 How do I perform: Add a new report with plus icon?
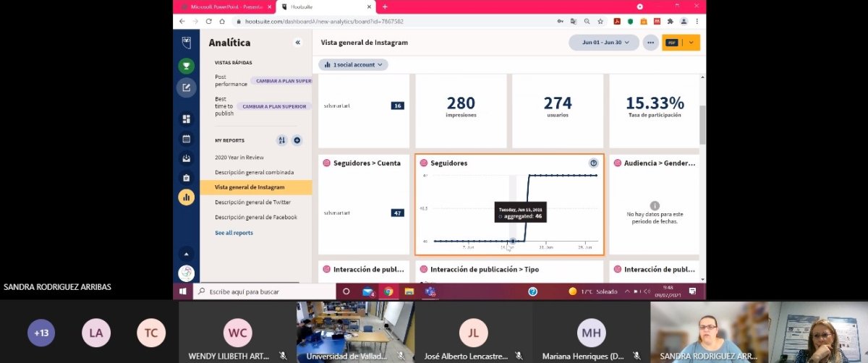297,140
